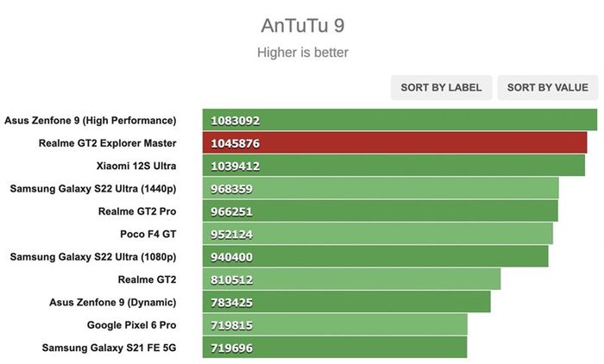Click the Xiaomi 12S Ultra bar
Image resolution: width=604 pixels, height=364 pixels.
tap(393, 166)
